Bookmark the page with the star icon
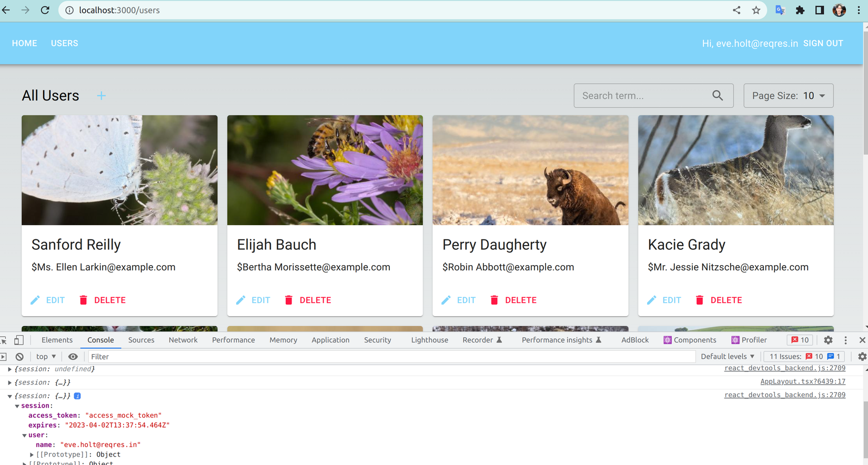Screen dimensions: 868x465 pyautogui.click(x=756, y=10)
